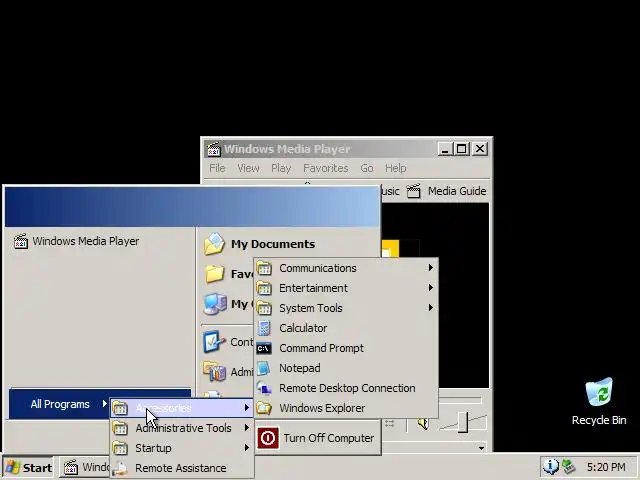This screenshot has width=640, height=480.
Task: Launch Command Prompt icon
Action: click(264, 348)
